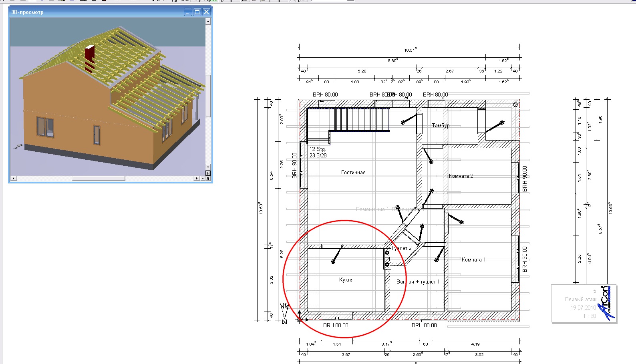Click the 3D view horizontal scroll left arrow

(x=13, y=178)
